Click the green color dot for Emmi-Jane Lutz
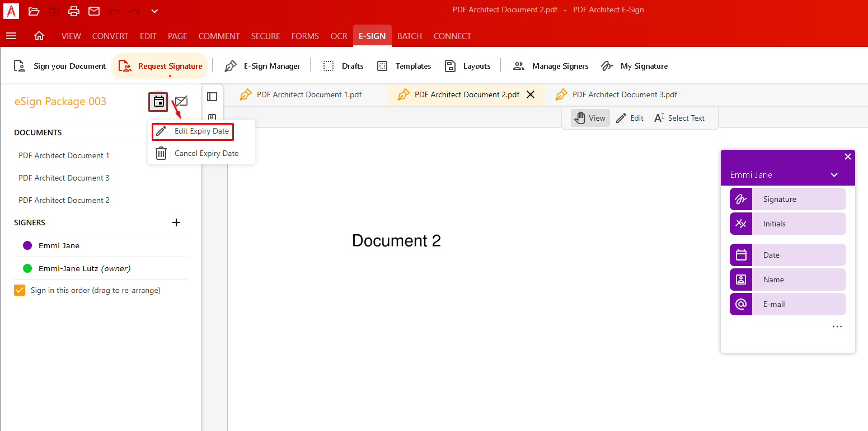 click(27, 268)
